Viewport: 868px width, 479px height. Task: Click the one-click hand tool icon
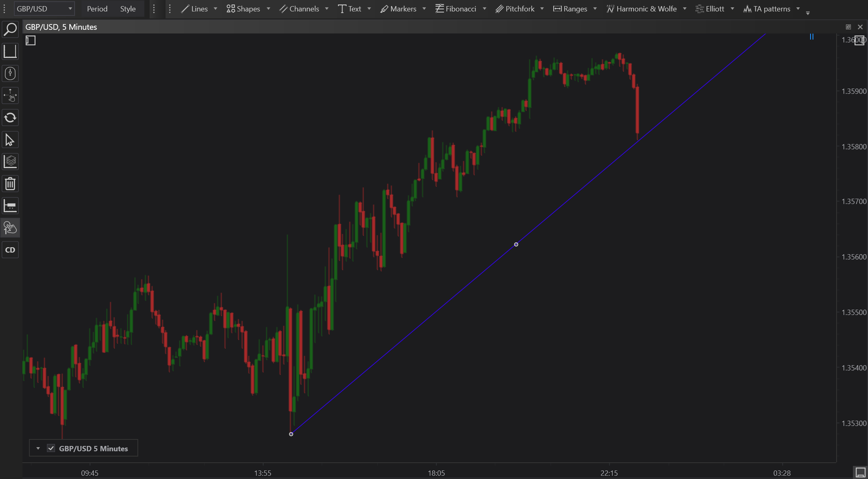click(x=10, y=228)
